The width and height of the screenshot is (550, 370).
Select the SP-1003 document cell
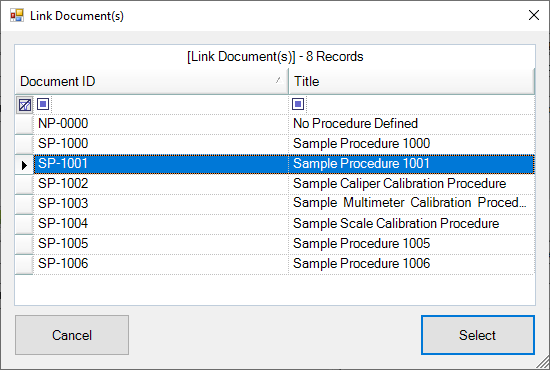(161, 204)
